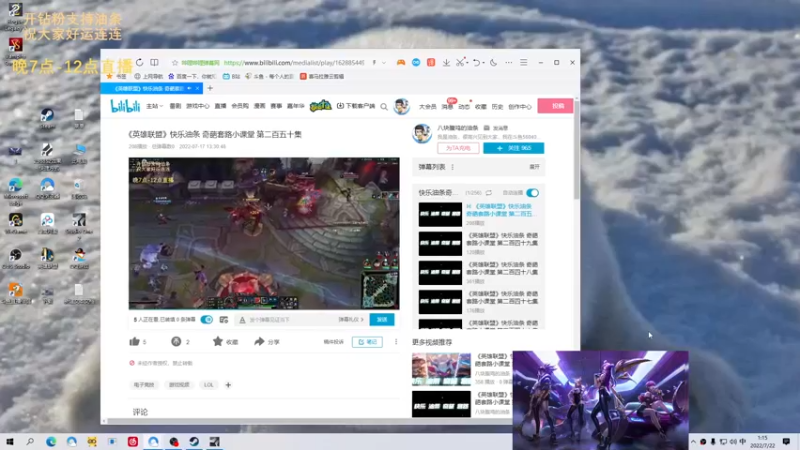Open the 直播 nav item

point(220,106)
